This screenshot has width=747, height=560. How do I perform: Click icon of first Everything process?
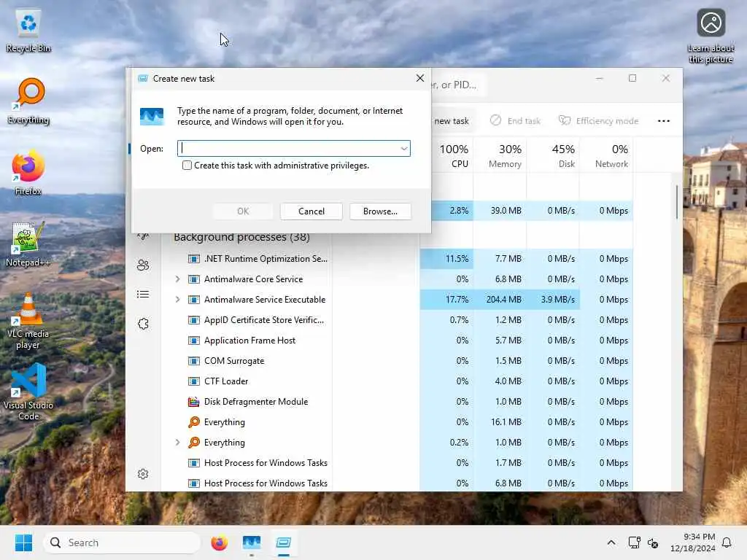193,422
